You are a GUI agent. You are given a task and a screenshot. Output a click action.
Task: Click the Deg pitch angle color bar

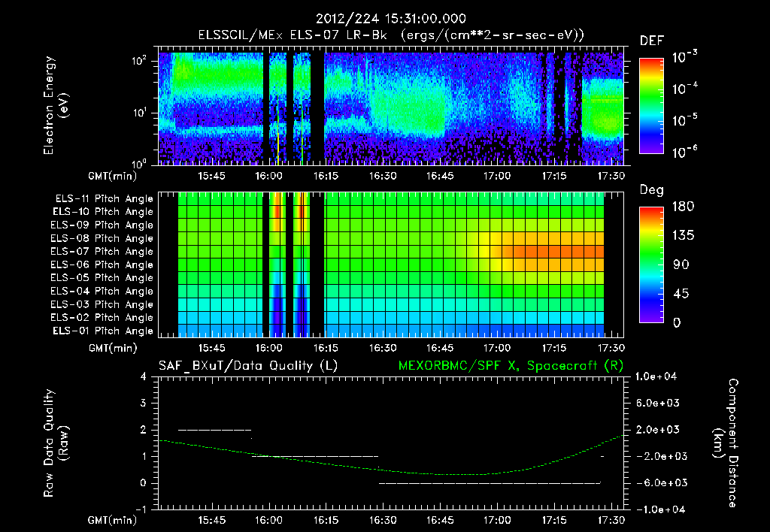coord(651,264)
